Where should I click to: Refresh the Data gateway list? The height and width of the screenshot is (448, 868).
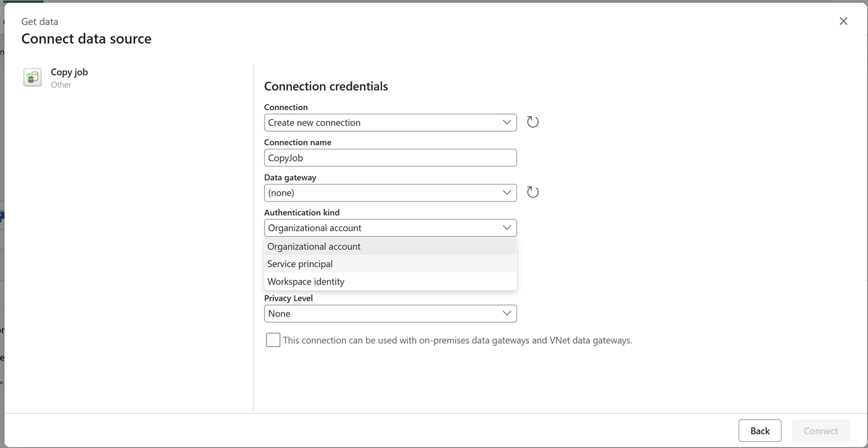533,193
